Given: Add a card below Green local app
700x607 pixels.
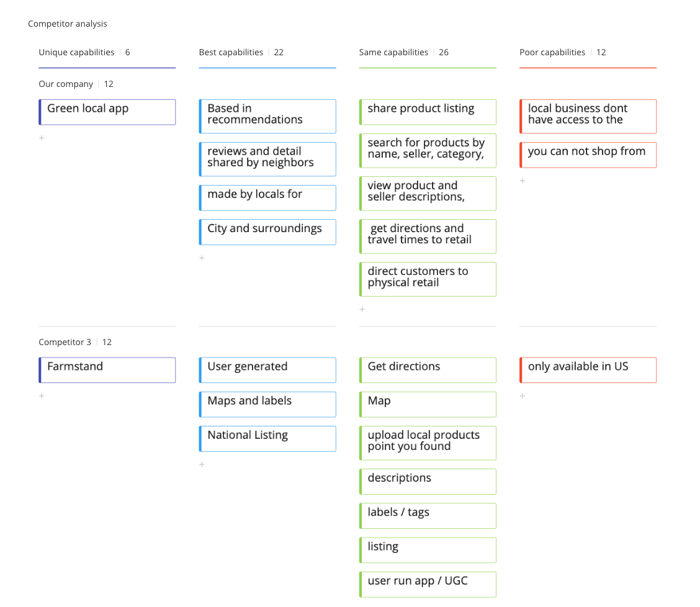Looking at the screenshot, I should tap(42, 138).
